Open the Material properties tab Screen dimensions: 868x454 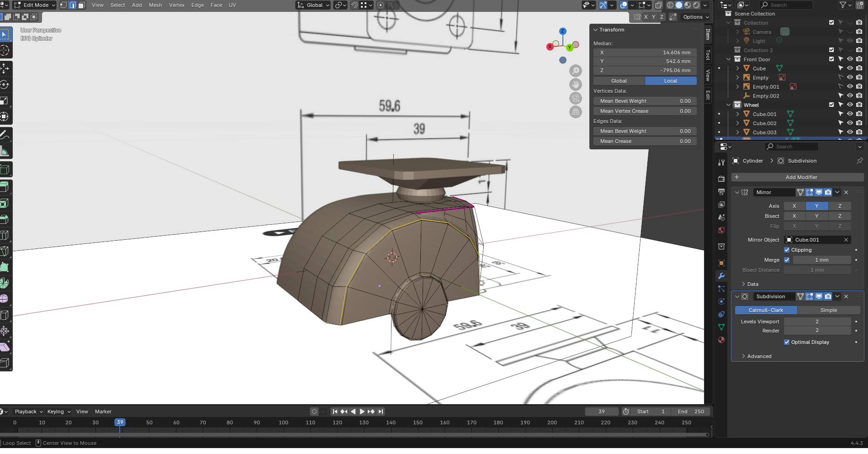721,340
